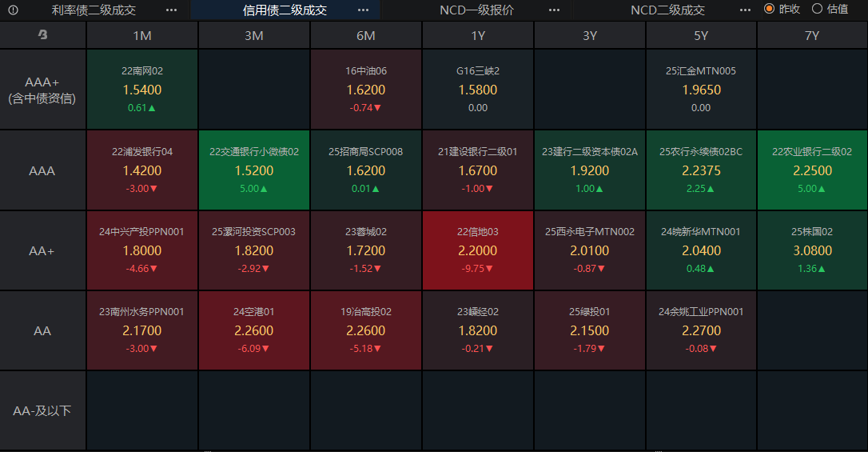
Task: Open more options for 利率债二级成交 tab
Action: 172,10
